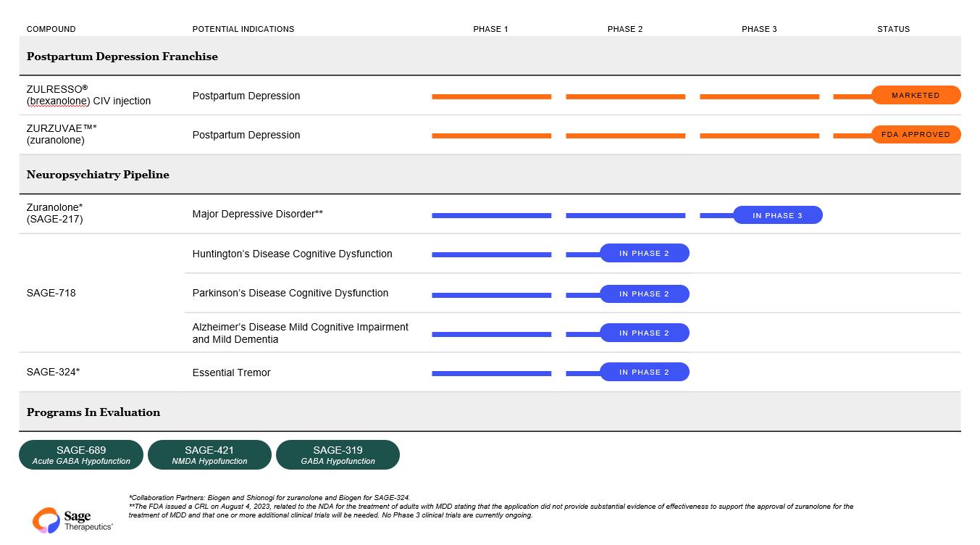Select the SAGE-421 NMDA Hypofunction program
The height and width of the screenshot is (545, 980).
click(x=209, y=455)
